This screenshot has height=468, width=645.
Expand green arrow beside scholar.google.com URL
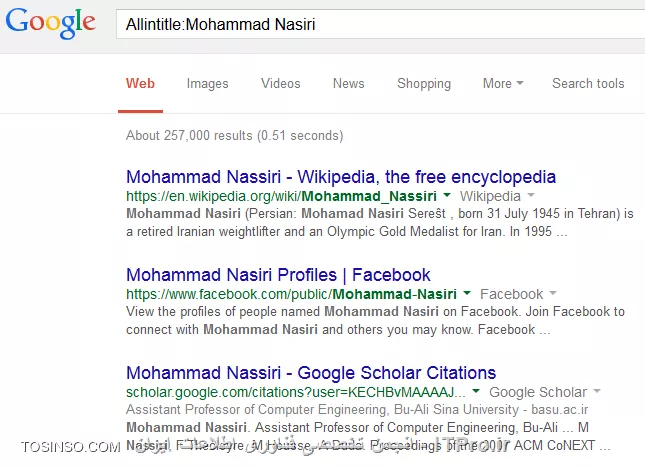(x=476, y=391)
